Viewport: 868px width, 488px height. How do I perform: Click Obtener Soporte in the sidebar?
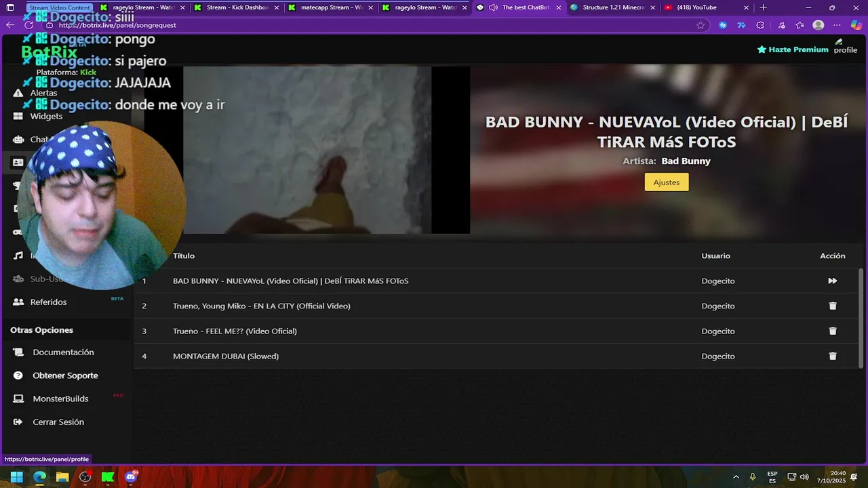(x=65, y=375)
